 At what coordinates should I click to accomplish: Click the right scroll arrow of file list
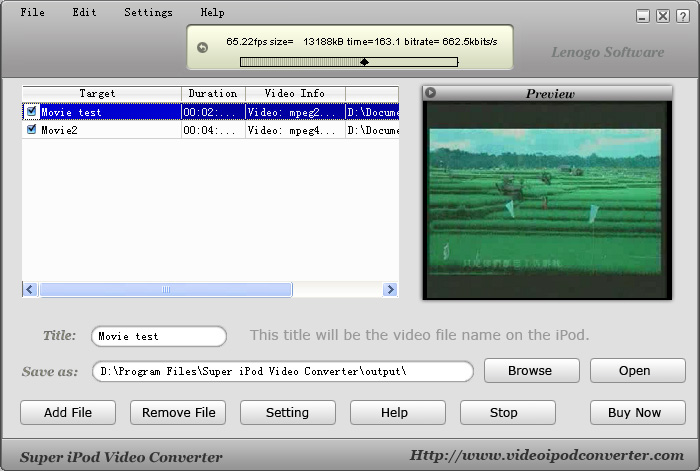(x=390, y=290)
